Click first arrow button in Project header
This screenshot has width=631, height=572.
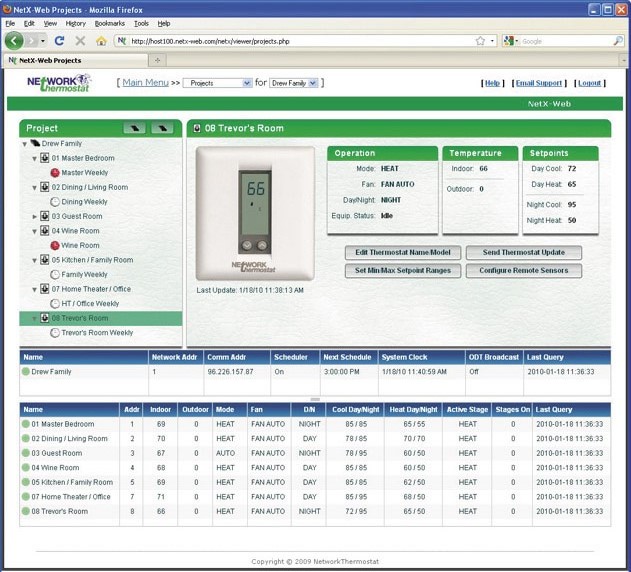point(134,128)
